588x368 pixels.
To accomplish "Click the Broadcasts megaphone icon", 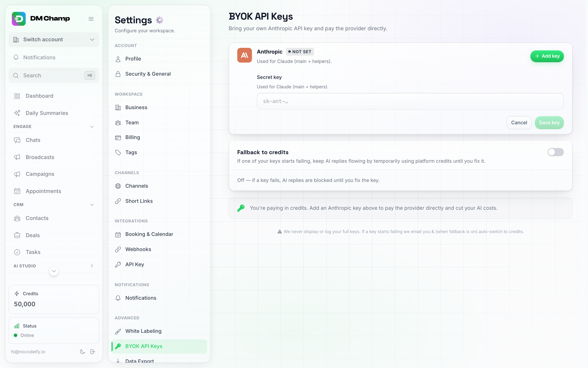I will click(17, 157).
